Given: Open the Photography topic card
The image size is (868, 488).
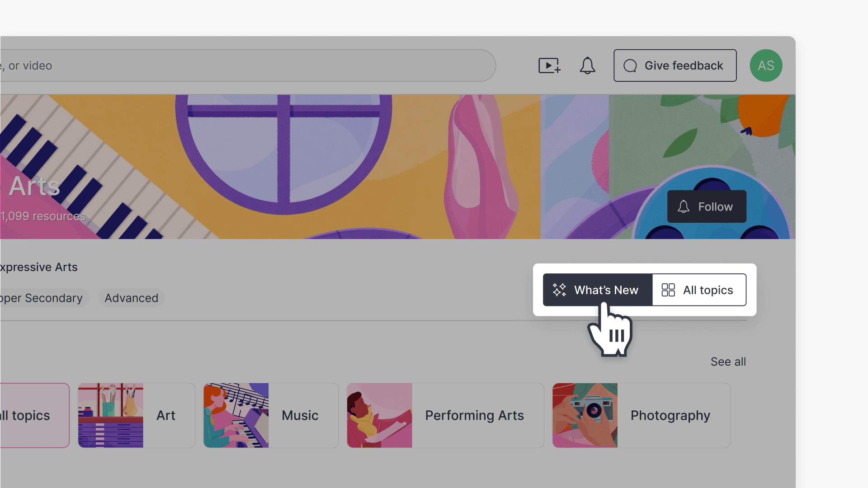Looking at the screenshot, I should tap(641, 415).
